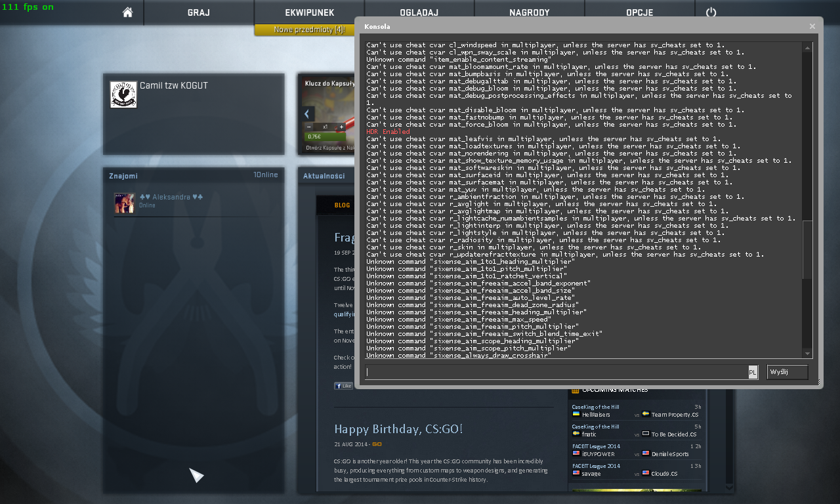Image resolution: width=840 pixels, height=504 pixels.
Task: Click the Znajomi panel header
Action: [x=123, y=176]
